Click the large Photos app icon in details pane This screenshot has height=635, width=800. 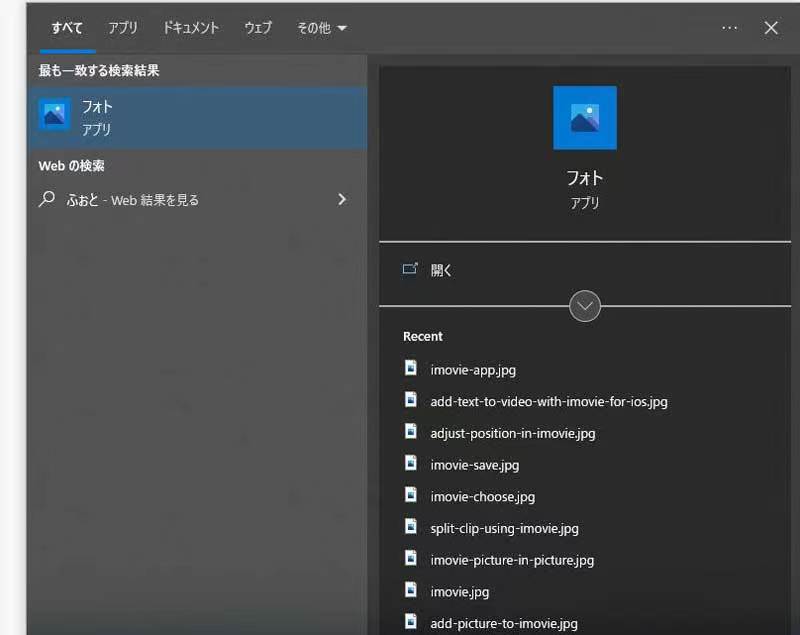(584, 118)
